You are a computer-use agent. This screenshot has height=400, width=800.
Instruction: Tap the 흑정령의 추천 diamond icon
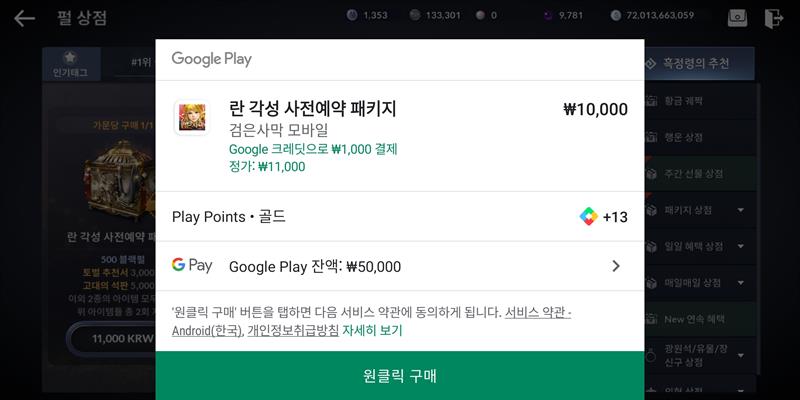[x=650, y=64]
